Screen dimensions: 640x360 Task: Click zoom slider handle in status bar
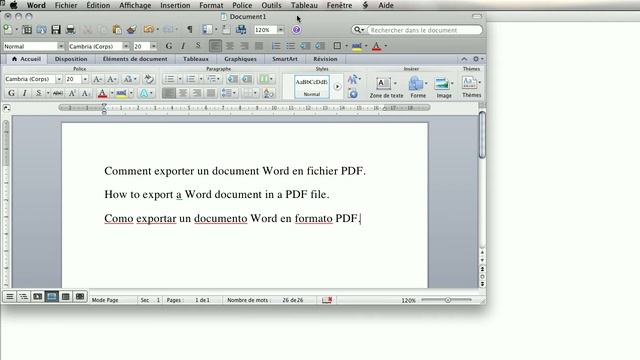click(x=448, y=300)
